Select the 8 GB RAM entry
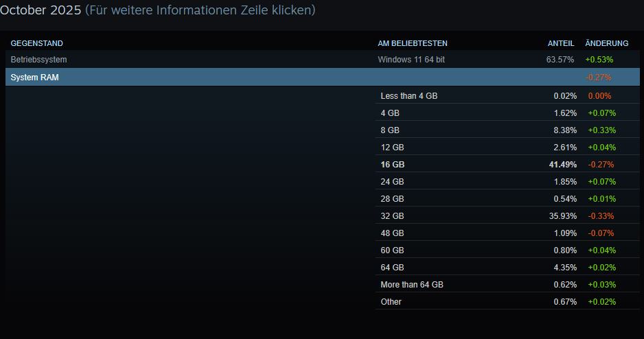Image resolution: width=644 pixels, height=339 pixels. [x=390, y=130]
